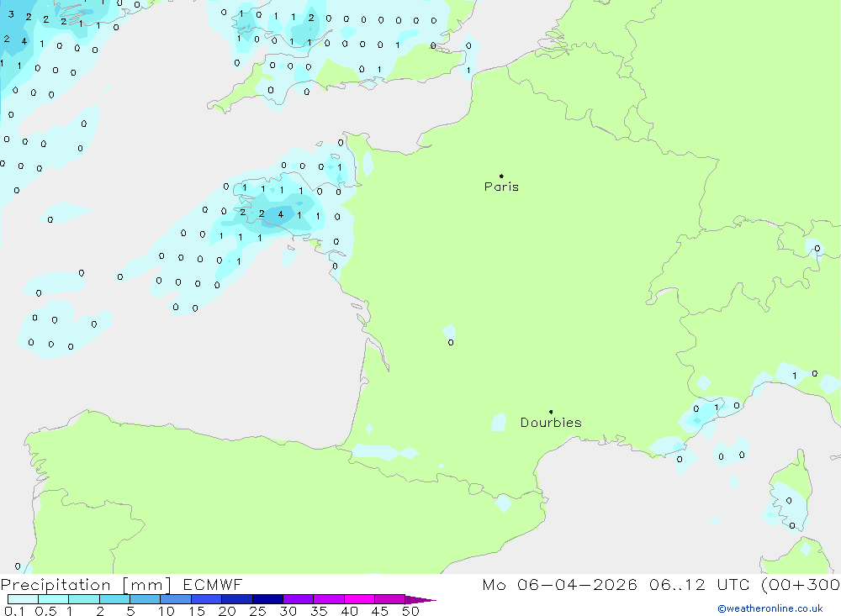Viewport: 841px width, 616px height.
Task: Click the Mo 06-04-2026 forecast date text
Action: pos(559,585)
